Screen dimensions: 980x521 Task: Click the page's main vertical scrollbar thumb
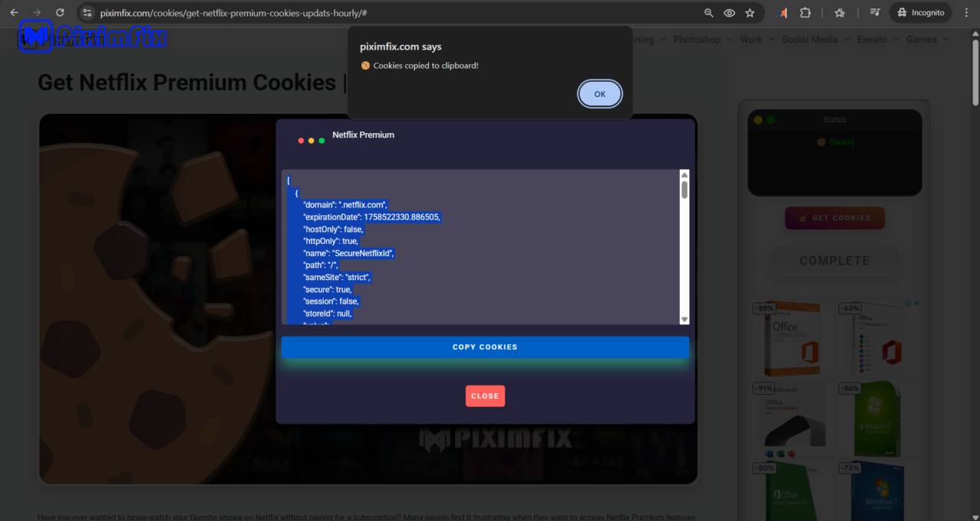975,71
